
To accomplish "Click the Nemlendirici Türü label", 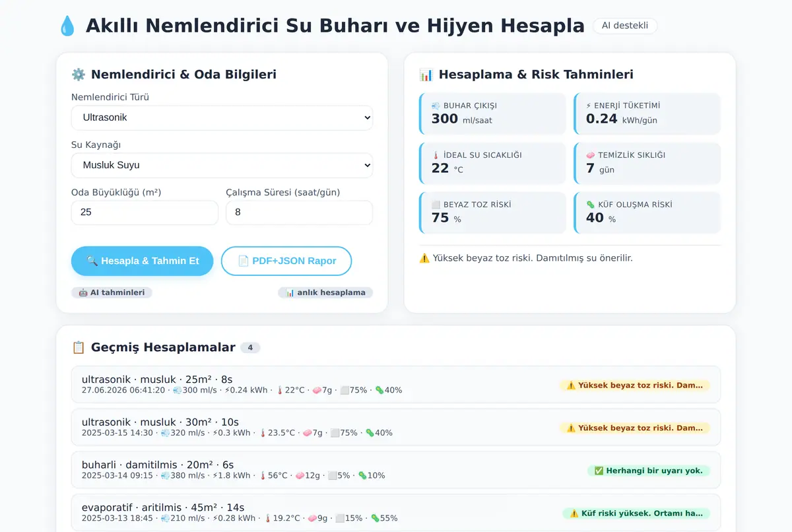I will tap(110, 97).
